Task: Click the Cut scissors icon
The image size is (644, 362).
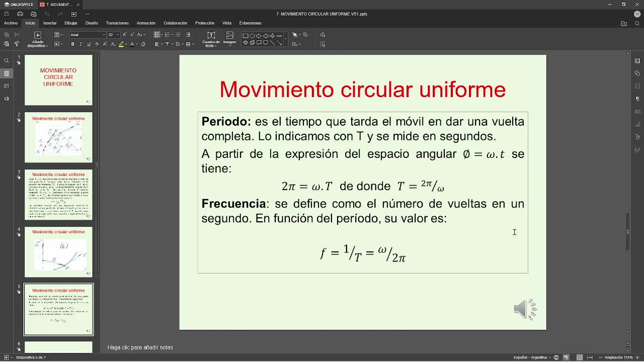Action: tap(17, 35)
